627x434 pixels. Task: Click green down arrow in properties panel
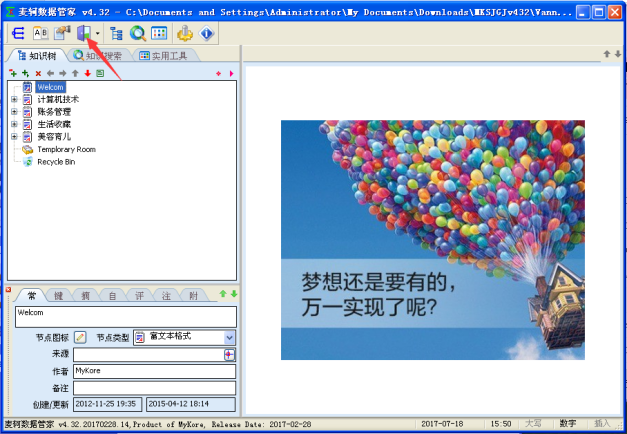pyautogui.click(x=234, y=294)
